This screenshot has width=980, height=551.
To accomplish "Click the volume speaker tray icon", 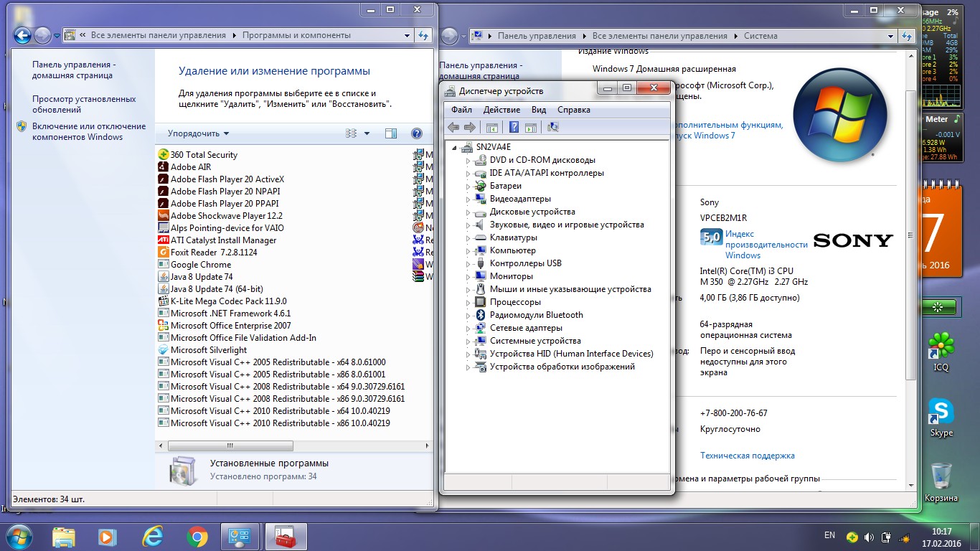I will click(869, 537).
